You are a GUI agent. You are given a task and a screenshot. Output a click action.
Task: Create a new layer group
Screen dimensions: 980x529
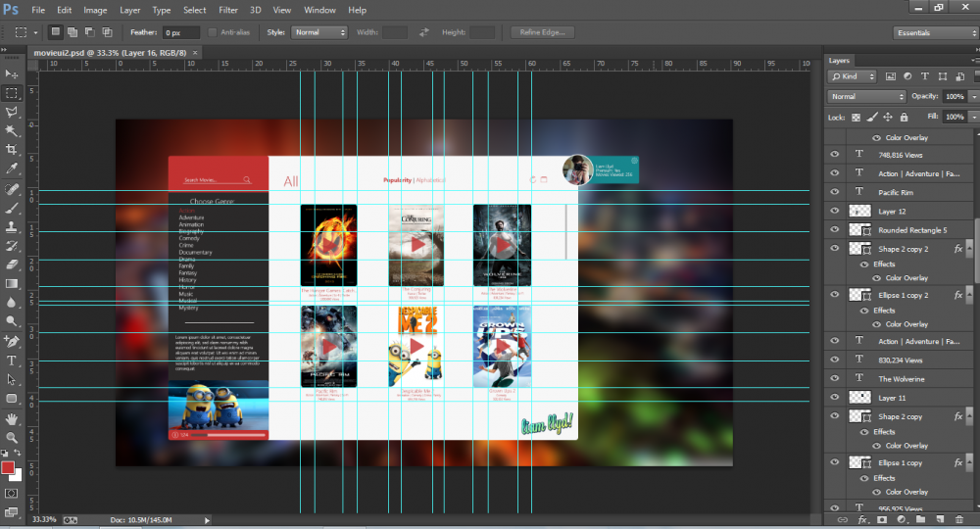click(920, 519)
